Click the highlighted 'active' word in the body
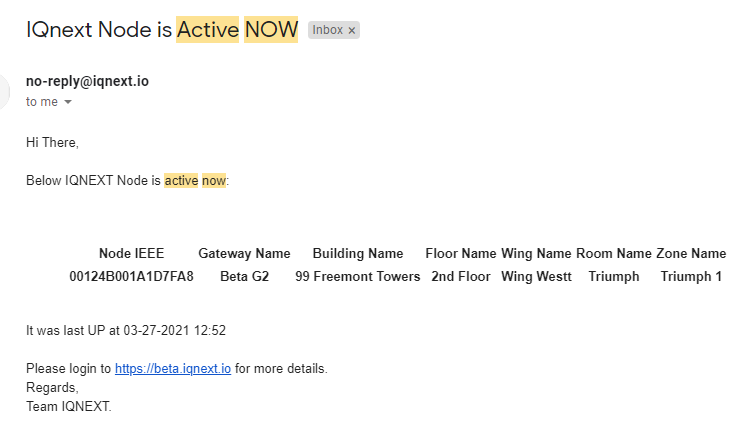This screenshot has height=432, width=730. point(181,181)
